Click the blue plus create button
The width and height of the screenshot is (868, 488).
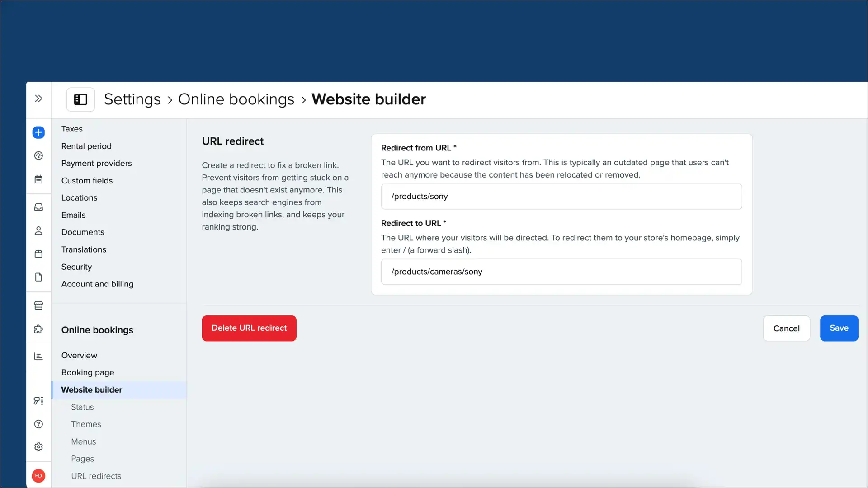pyautogui.click(x=38, y=132)
